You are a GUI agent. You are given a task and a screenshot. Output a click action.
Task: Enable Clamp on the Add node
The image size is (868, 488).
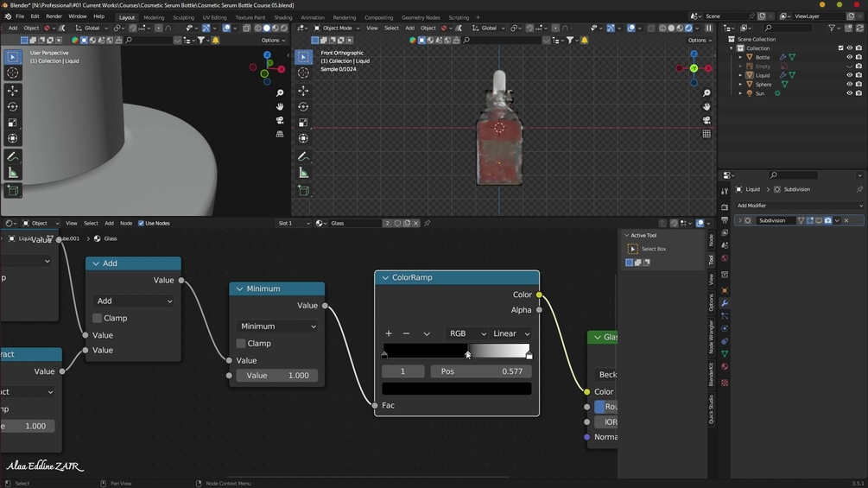[98, 318]
